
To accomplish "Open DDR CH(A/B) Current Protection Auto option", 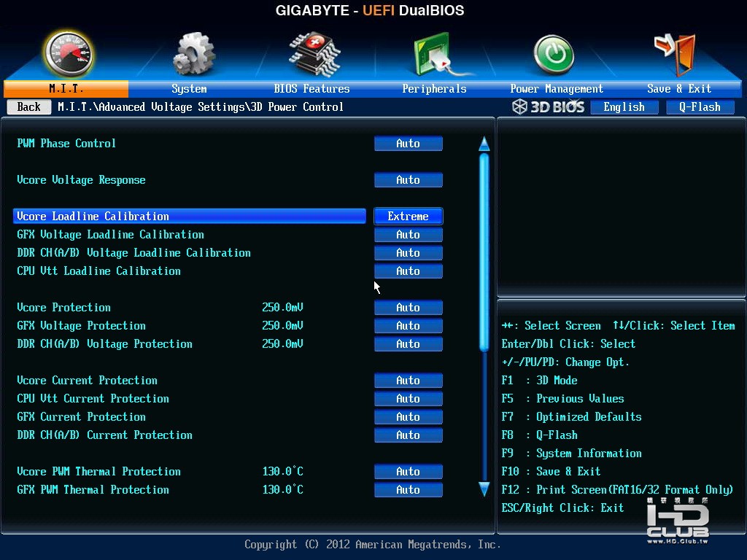I will coord(409,435).
